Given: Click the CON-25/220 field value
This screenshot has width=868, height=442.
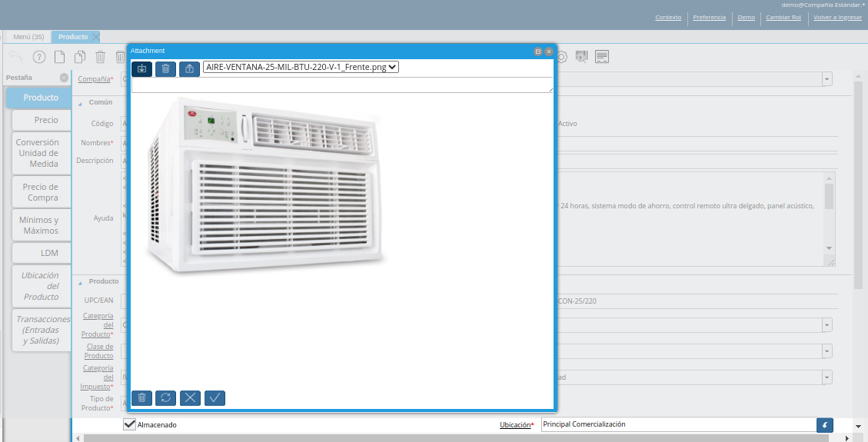Looking at the screenshot, I should [577, 301].
